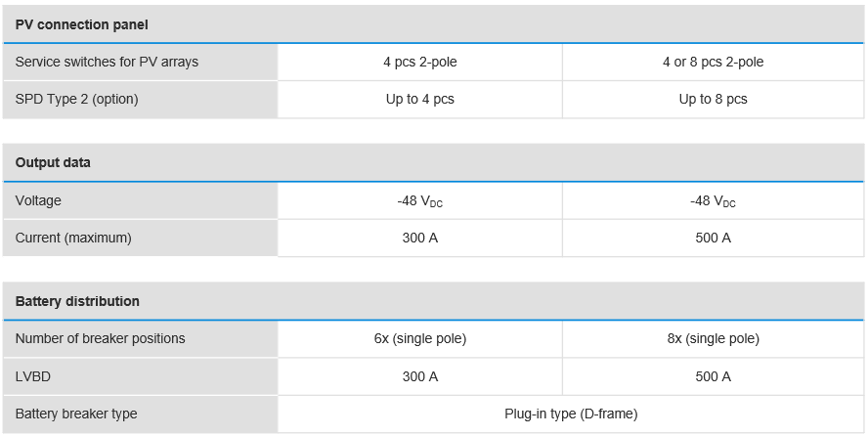Select the "8x (single pole)" cell
Viewport: 868px width, 436px height.
[713, 339]
